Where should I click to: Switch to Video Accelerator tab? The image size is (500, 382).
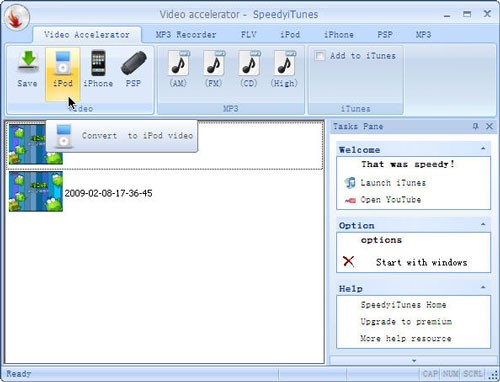pos(87,35)
